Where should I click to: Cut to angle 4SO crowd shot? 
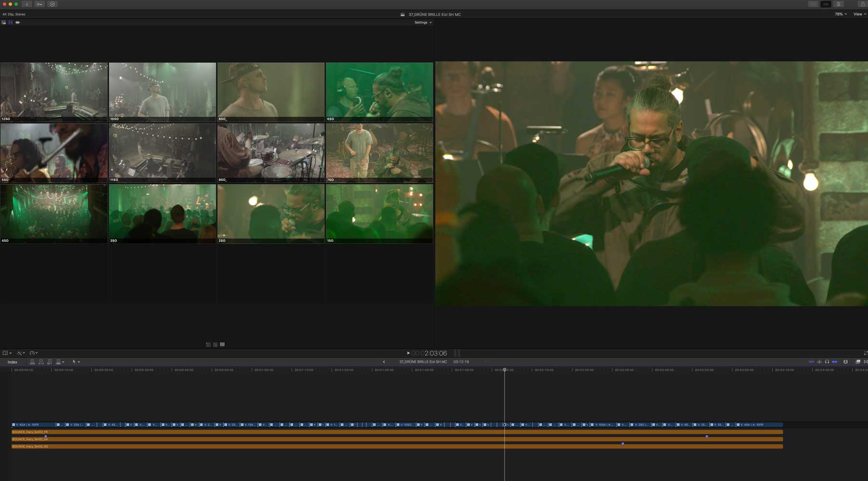[x=54, y=213]
